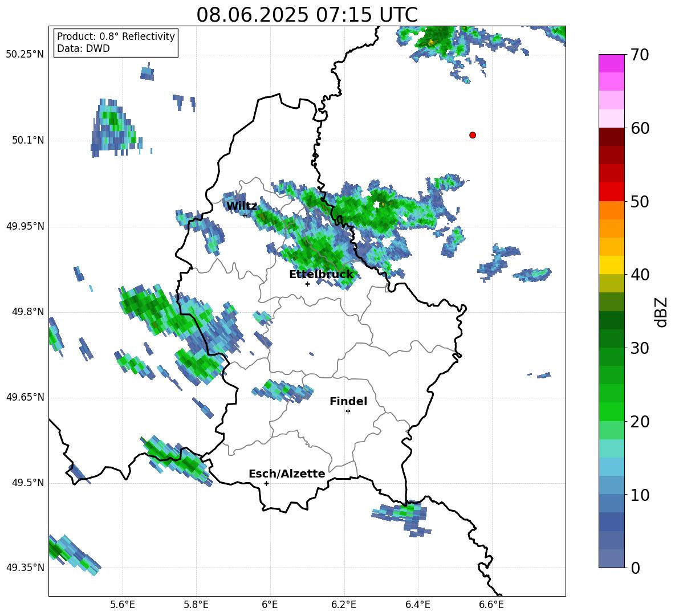Screen dimensions: 675x616
Task: Click the Data: DWD text
Action: coord(83,48)
